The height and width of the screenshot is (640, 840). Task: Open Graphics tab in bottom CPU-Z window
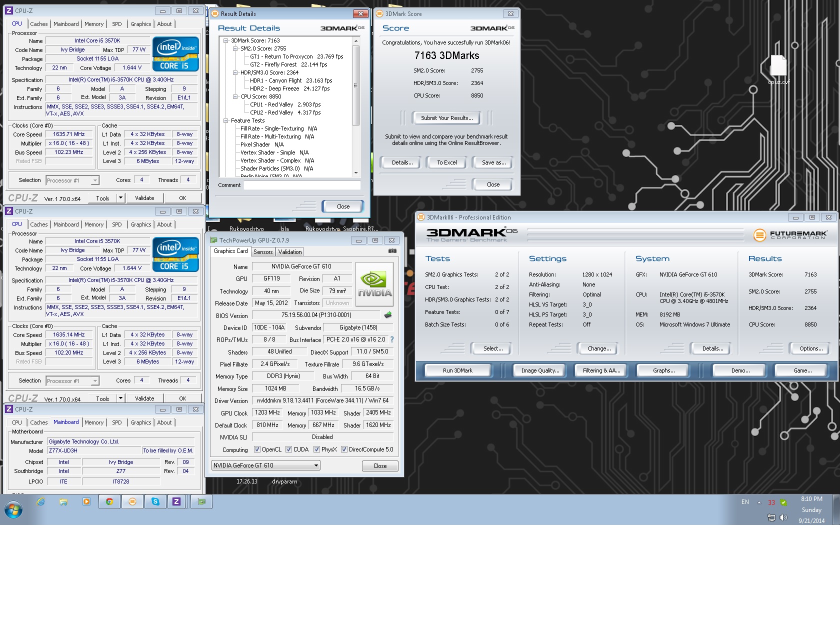[141, 422]
